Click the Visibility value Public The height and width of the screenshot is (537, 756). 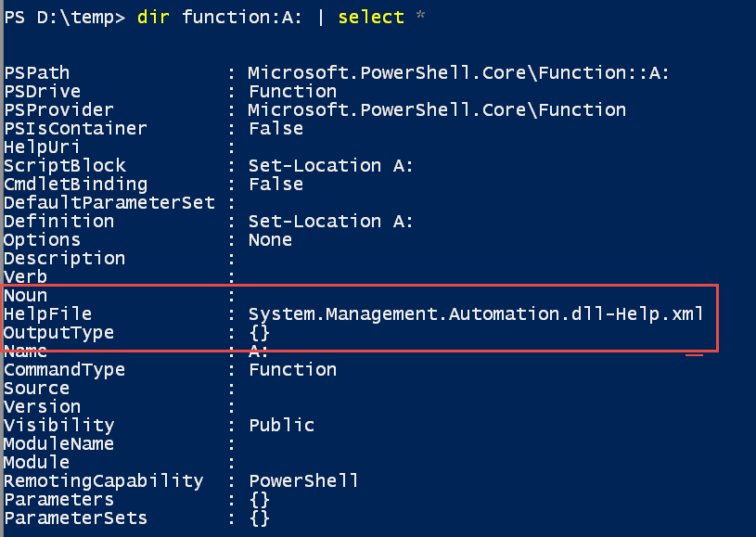[x=282, y=425]
